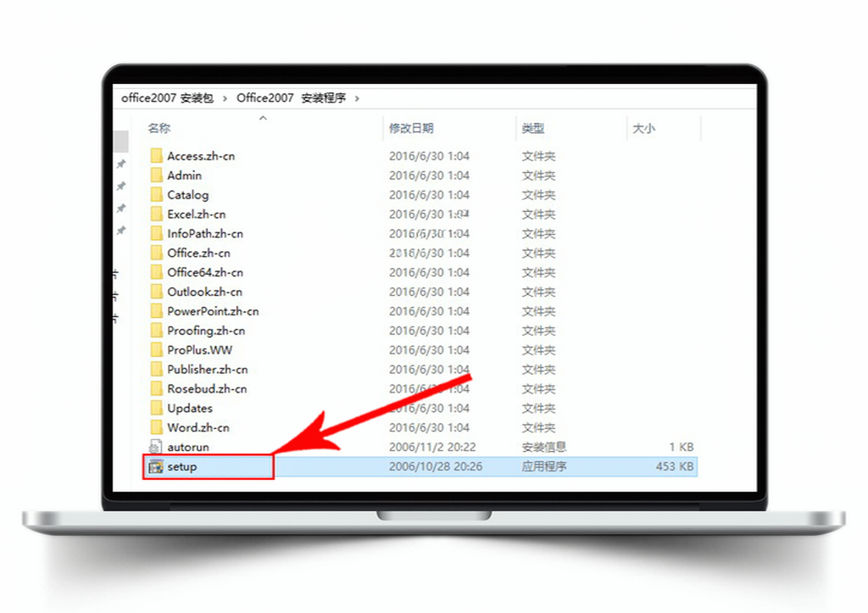Click the autorun size '1 KB'
Screen dimensions: 868x613
tap(682, 447)
